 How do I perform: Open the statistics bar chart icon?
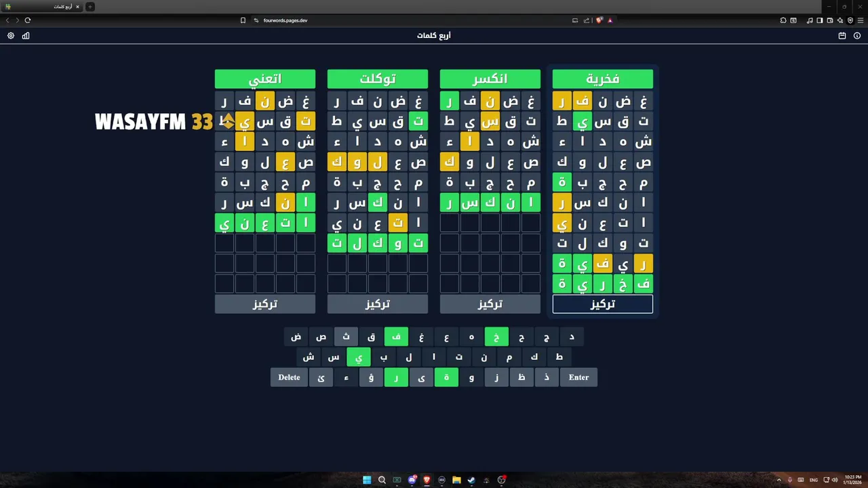click(x=26, y=36)
